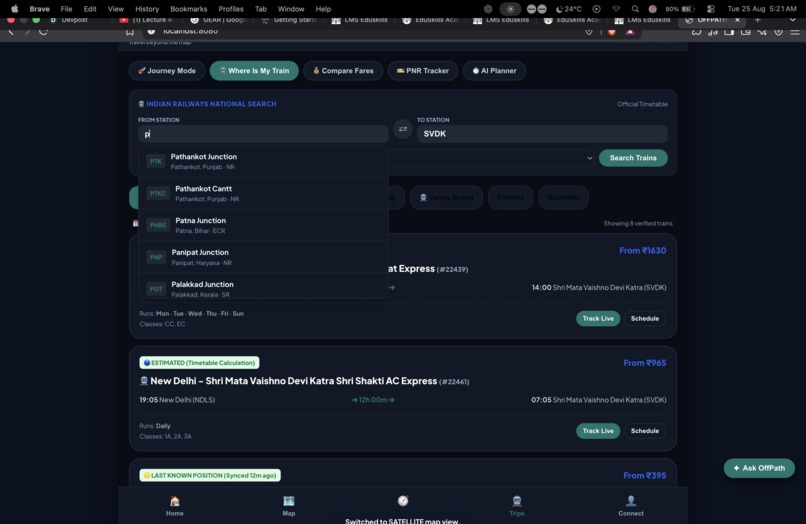806x524 pixels.
Task: Tap the compass icon in the bottom navigation
Action: pyautogui.click(x=403, y=500)
